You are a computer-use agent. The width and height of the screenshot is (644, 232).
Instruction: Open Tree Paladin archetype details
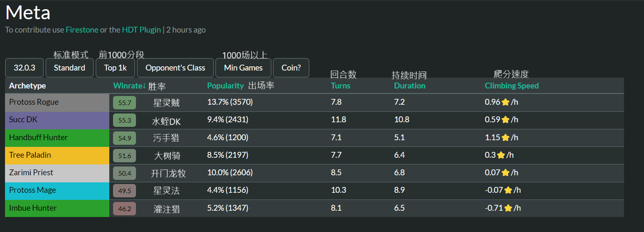coord(30,155)
